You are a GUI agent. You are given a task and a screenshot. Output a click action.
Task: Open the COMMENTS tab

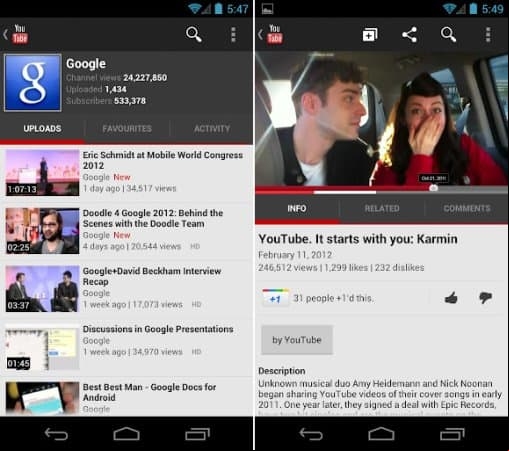click(467, 209)
